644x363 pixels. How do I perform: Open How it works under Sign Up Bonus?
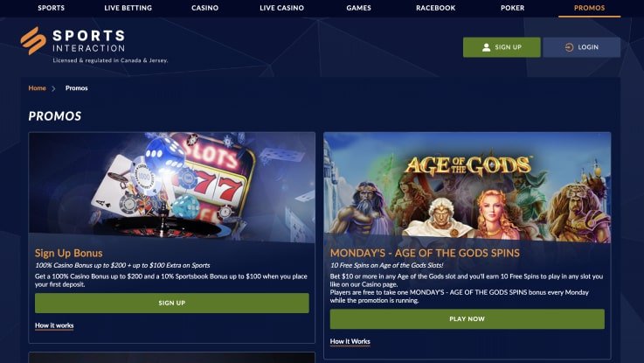pos(54,325)
